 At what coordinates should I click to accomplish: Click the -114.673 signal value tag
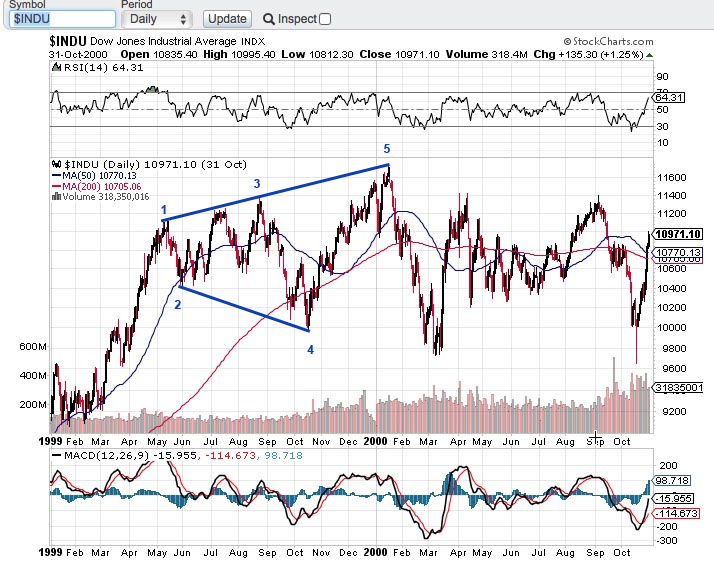675,513
